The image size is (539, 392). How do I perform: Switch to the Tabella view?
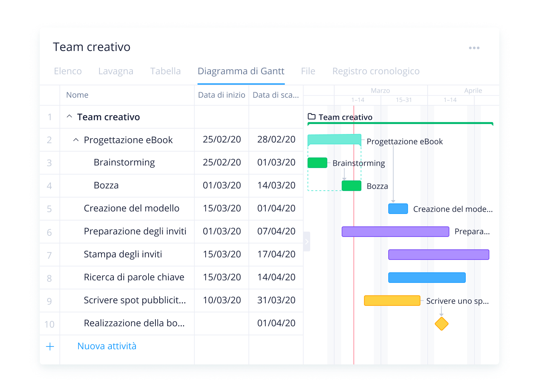(x=165, y=71)
